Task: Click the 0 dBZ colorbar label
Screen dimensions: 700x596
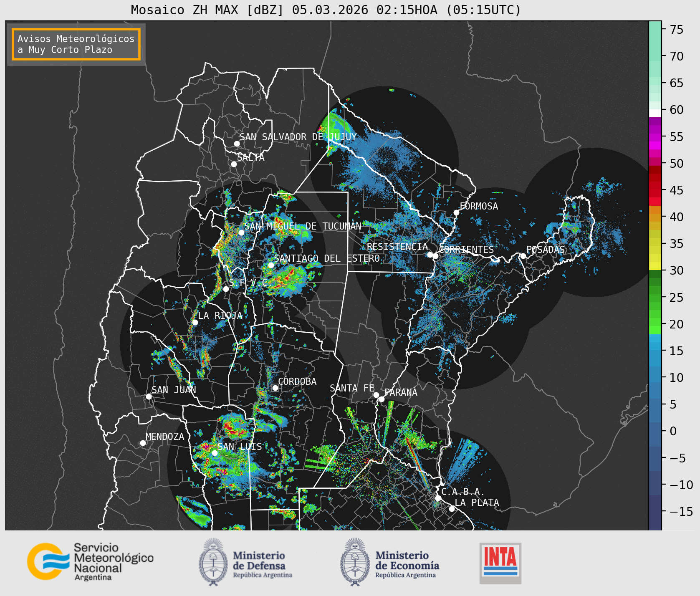Action: coord(673,431)
